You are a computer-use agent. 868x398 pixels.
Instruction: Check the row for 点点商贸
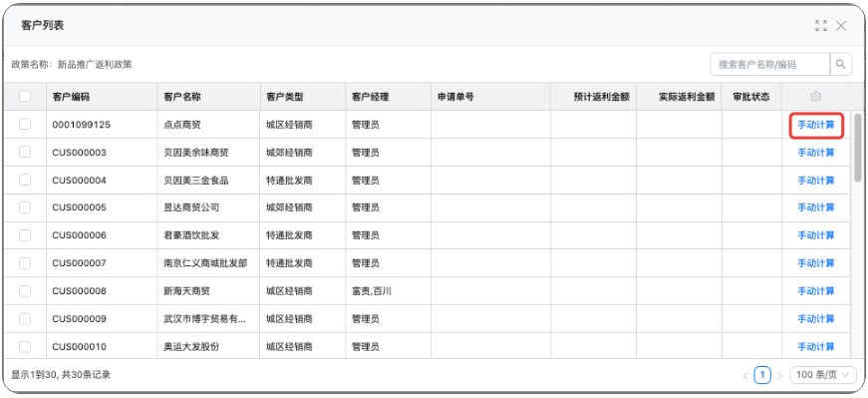tap(25, 124)
